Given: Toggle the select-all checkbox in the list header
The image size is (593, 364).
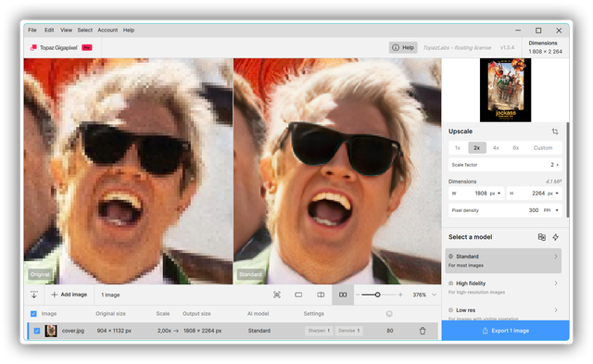Looking at the screenshot, I should (33, 314).
